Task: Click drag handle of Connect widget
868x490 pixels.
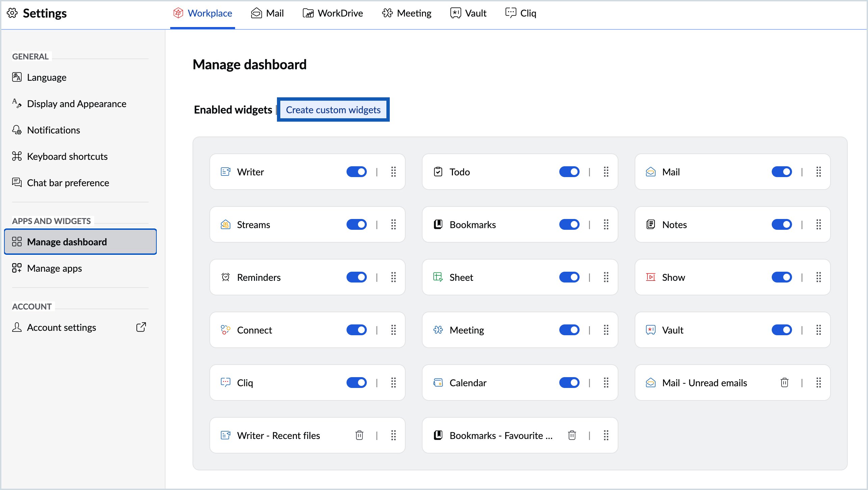Action: [x=393, y=330]
